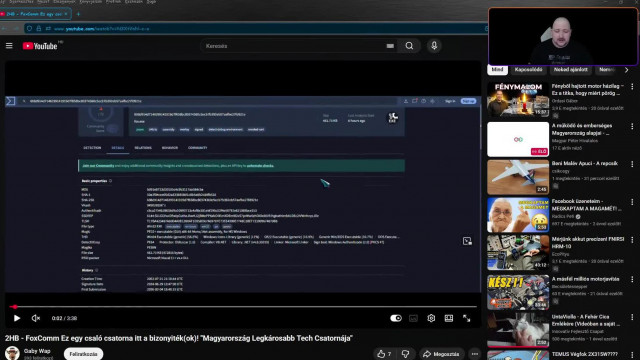Open options menu for 'UnteVielle - A Fehér Cica'
This screenshot has width=640, height=360.
pyautogui.click(x=632, y=317)
